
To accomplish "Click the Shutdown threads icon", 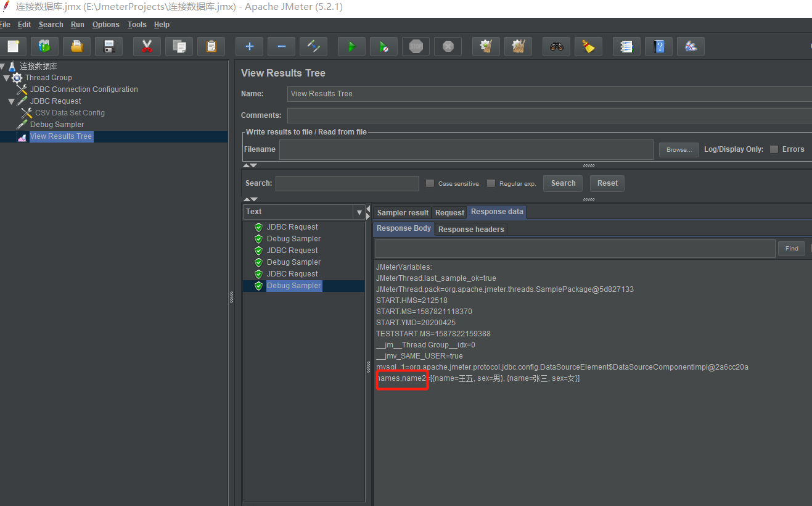I will click(448, 46).
